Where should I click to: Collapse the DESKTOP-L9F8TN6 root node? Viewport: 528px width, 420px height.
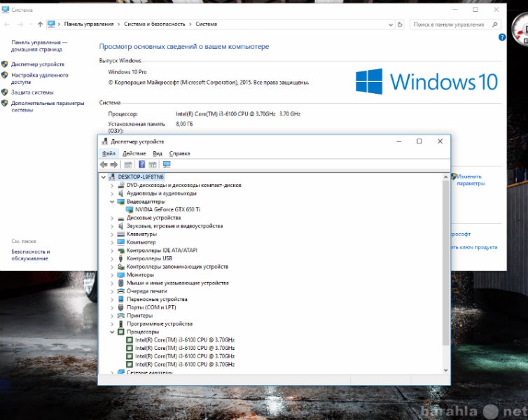pyautogui.click(x=104, y=177)
